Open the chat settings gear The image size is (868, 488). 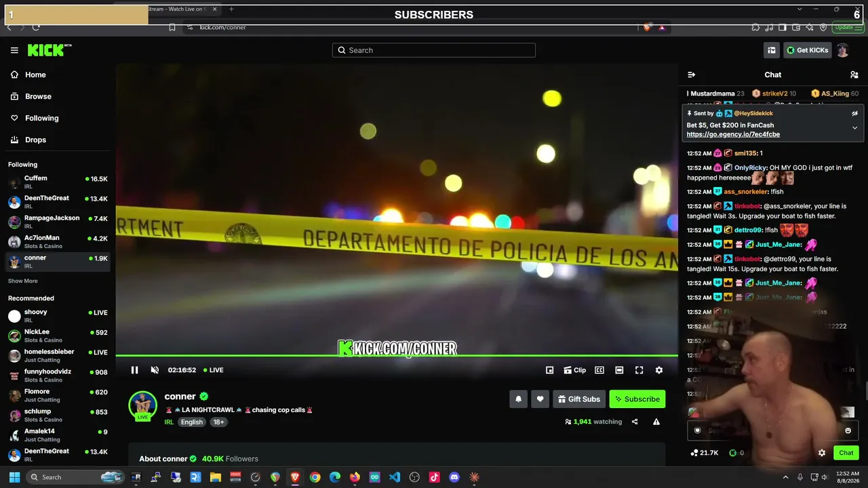tap(822, 453)
